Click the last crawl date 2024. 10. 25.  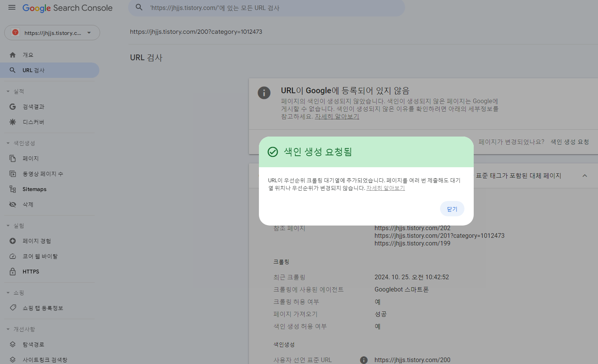412,277
